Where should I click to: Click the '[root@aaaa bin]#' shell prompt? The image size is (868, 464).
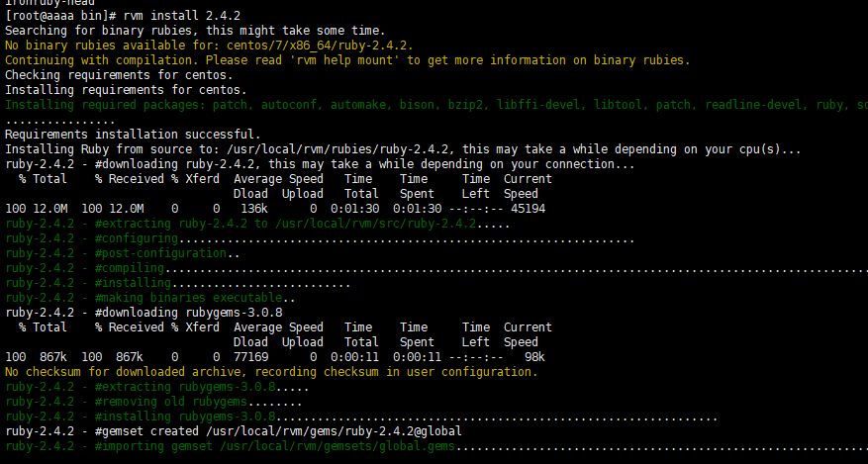pos(60,16)
